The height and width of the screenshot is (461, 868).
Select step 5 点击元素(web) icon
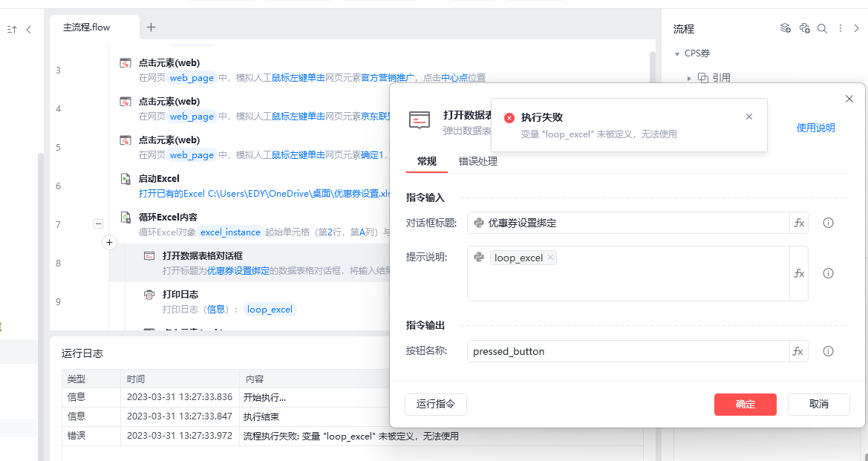point(125,140)
